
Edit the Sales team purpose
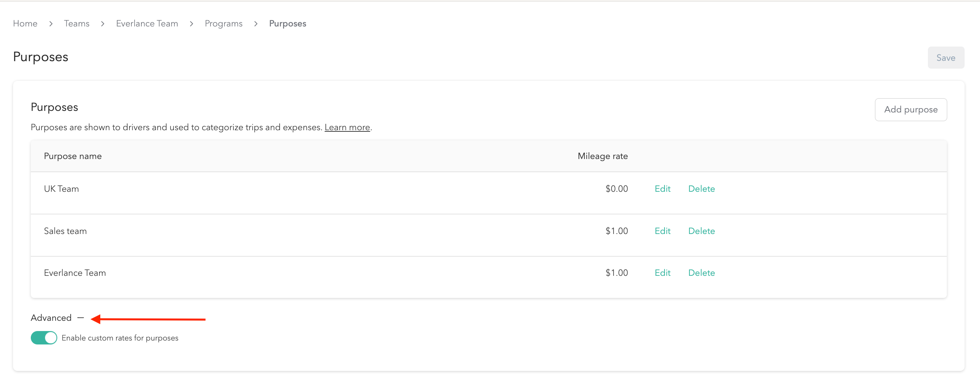point(662,231)
